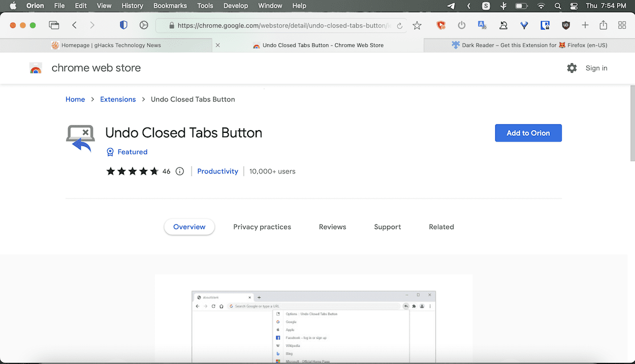The image size is (635, 364).
Task: Open Chrome Web Store settings gear
Action: click(571, 68)
